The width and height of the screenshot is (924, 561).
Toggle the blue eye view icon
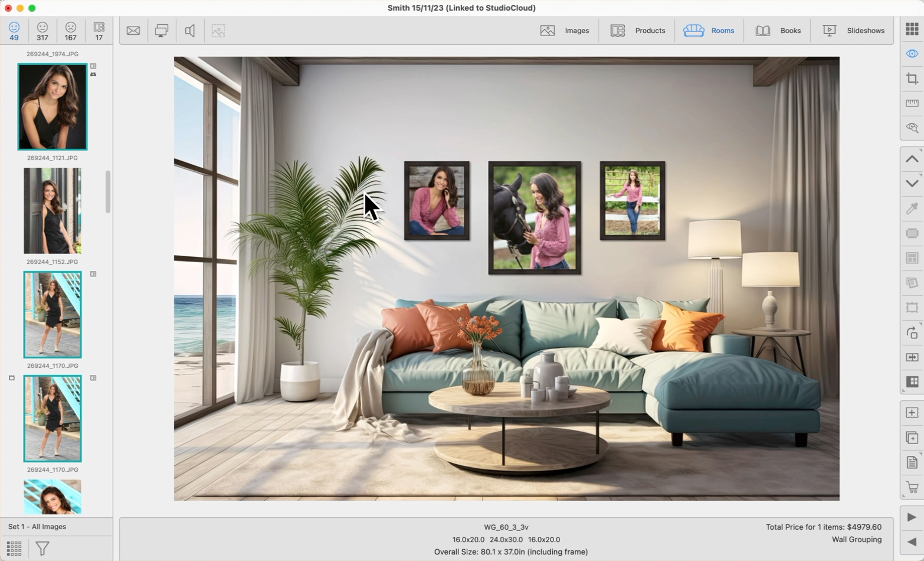[912, 54]
